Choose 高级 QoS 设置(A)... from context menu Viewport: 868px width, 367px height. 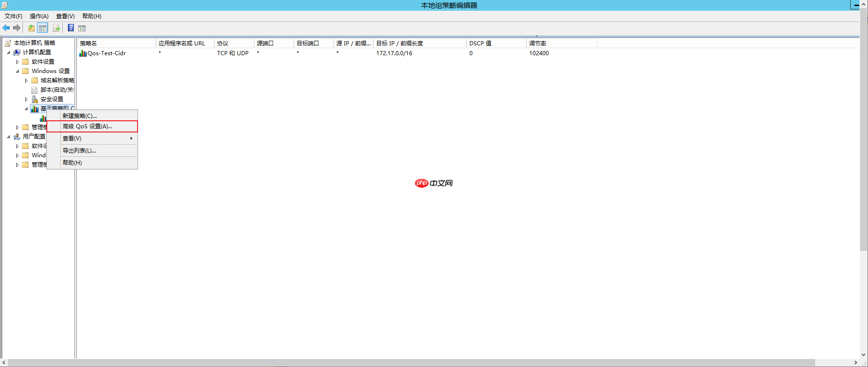tap(92, 126)
